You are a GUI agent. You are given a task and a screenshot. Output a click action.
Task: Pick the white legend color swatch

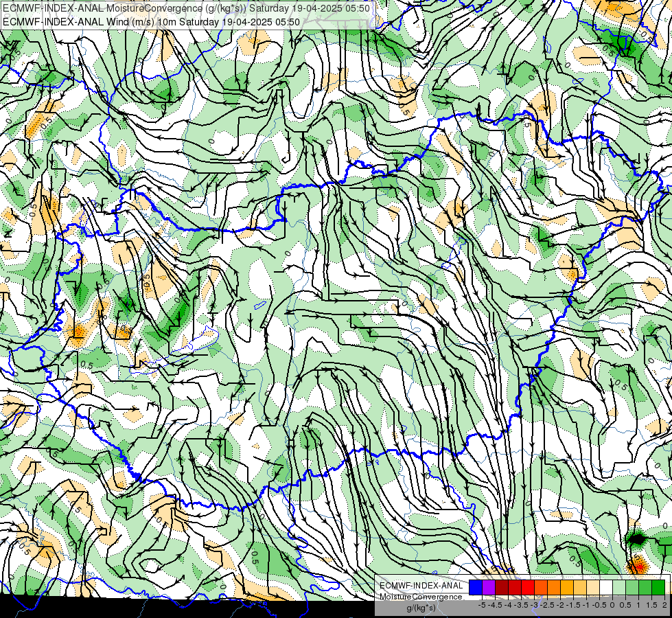pyautogui.click(x=606, y=587)
